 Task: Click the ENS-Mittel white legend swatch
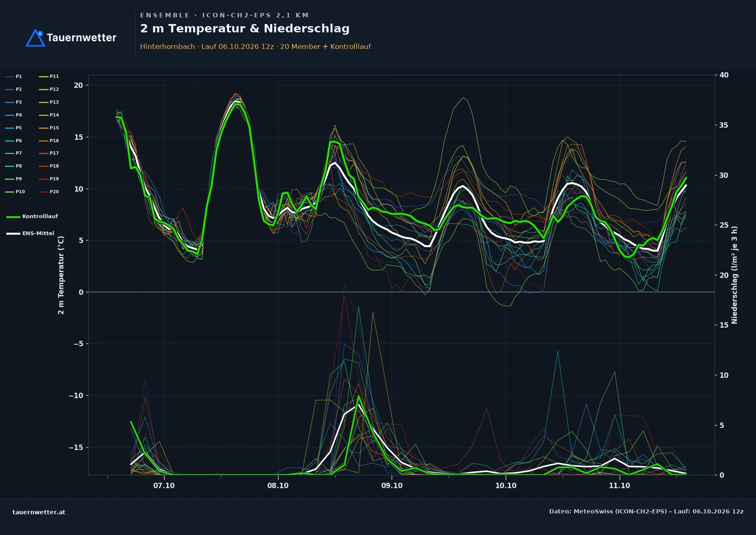[x=13, y=233]
